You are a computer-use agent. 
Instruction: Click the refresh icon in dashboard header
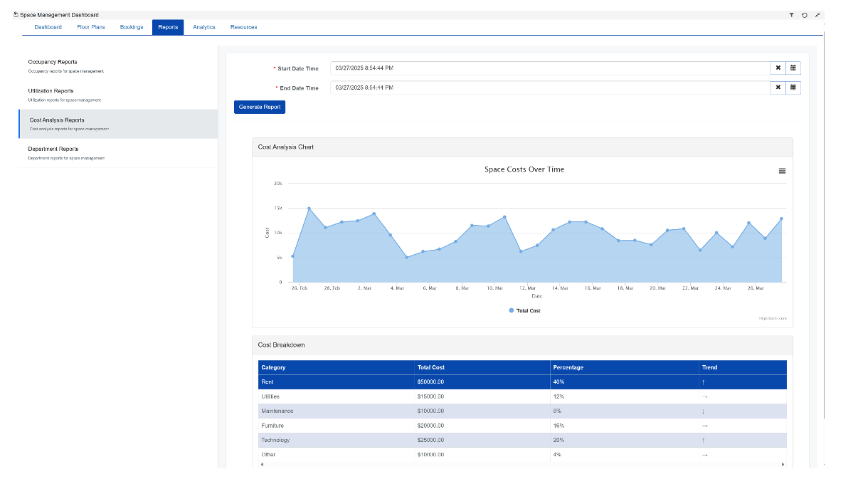[804, 15]
